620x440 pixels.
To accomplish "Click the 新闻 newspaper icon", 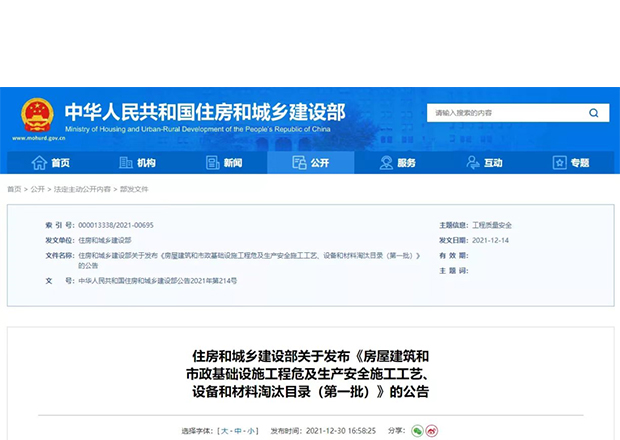I will (213, 162).
